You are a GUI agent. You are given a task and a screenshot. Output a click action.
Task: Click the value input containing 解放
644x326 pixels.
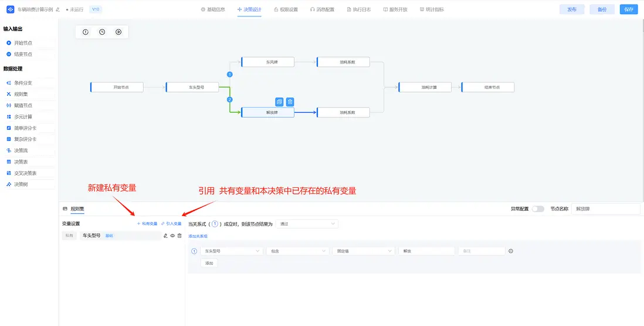pos(427,251)
